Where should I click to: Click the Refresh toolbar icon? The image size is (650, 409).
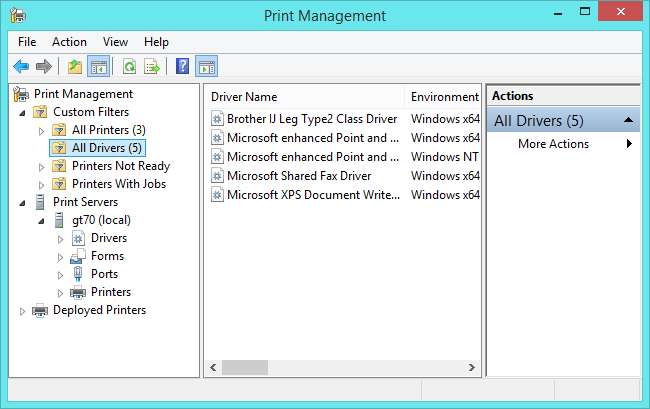(x=129, y=67)
